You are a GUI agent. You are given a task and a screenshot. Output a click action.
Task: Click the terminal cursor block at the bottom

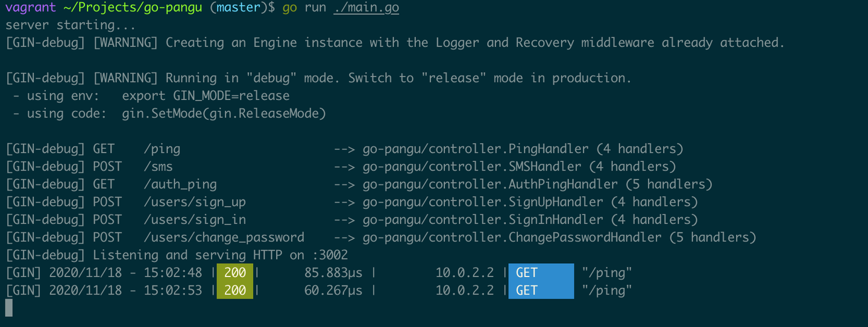click(x=8, y=308)
